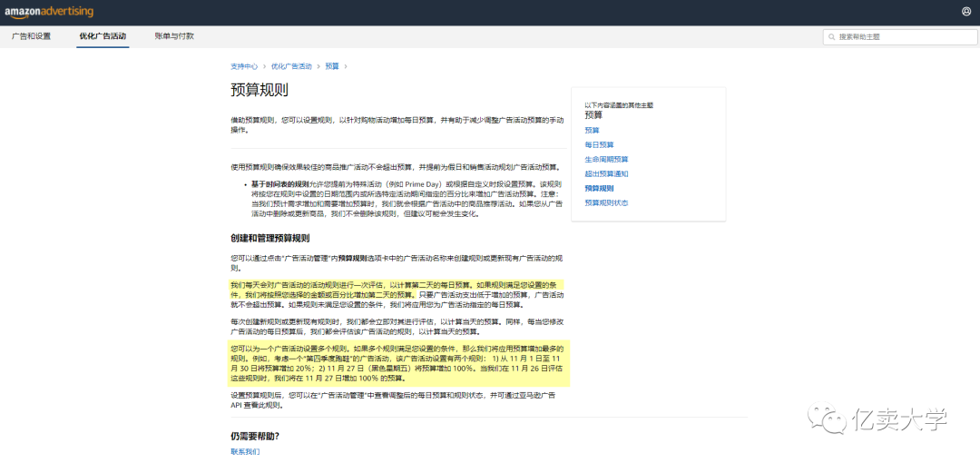The image size is (980, 463).
Task: Open 优化广告活动 breadcrumb link
Action: point(290,66)
